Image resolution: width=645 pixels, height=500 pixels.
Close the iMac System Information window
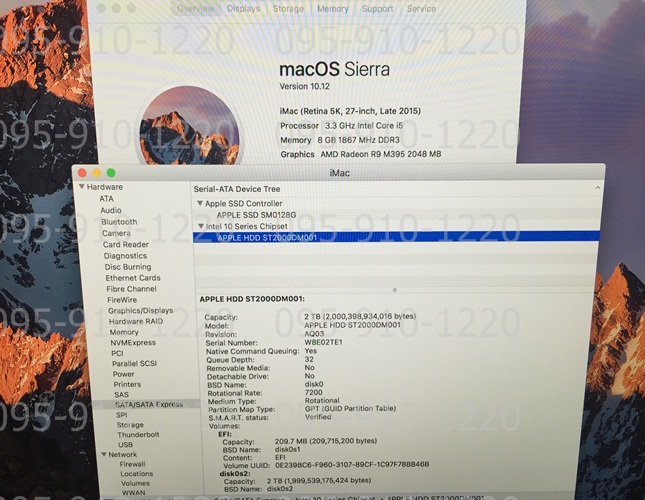click(82, 173)
